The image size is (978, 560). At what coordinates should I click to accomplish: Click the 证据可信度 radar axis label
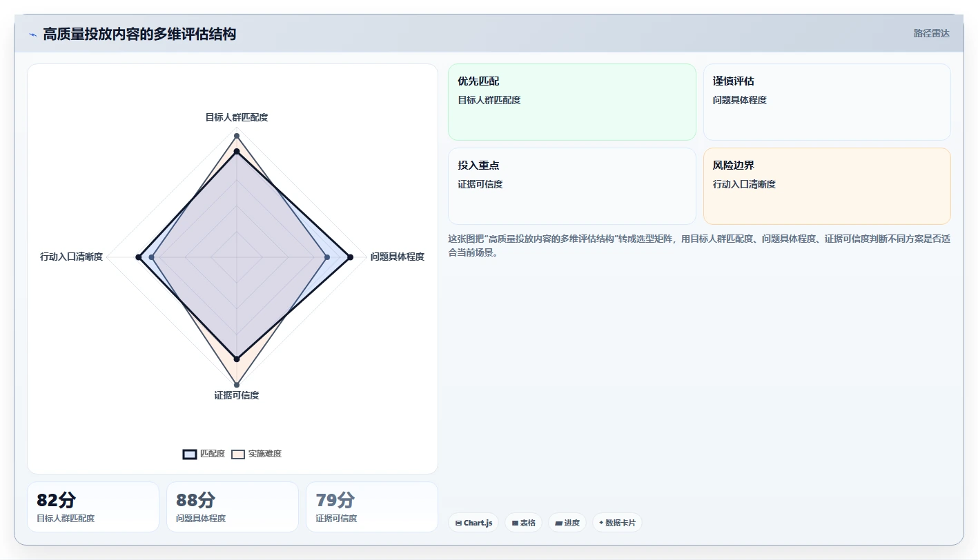point(237,395)
